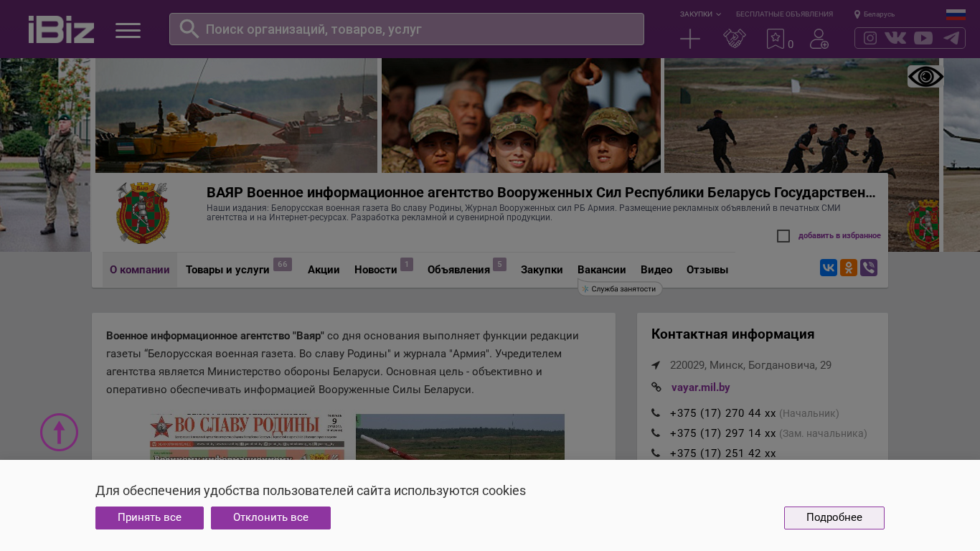This screenshot has width=980, height=551.
Task: Open cookie details via Подробнее
Action: 834,518
